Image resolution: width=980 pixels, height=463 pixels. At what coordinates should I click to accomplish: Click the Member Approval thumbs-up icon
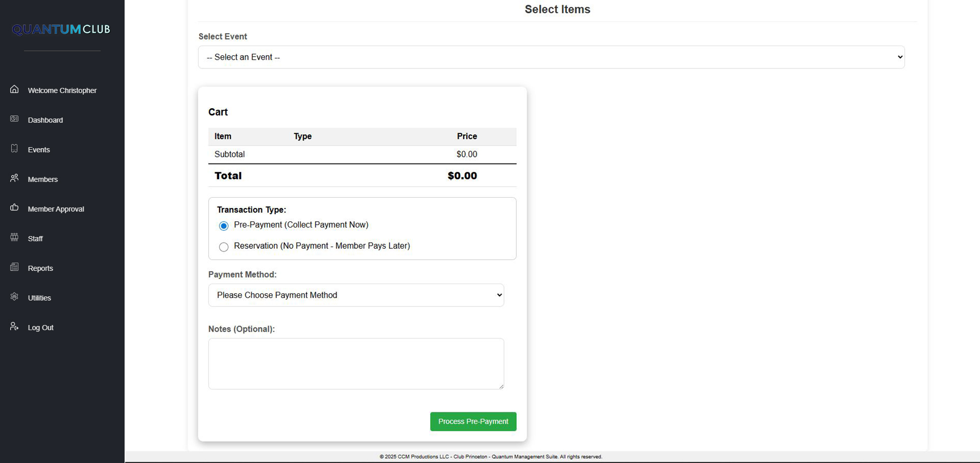(14, 208)
